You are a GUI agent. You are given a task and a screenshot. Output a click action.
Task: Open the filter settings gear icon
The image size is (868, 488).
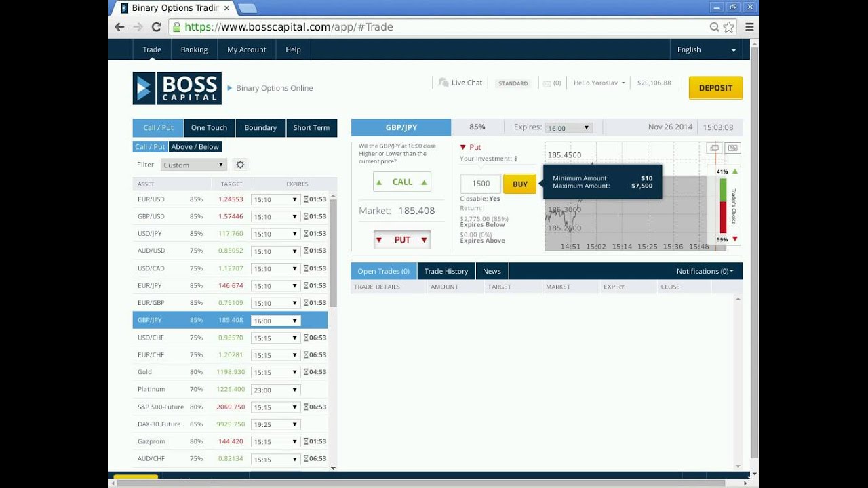(x=240, y=165)
